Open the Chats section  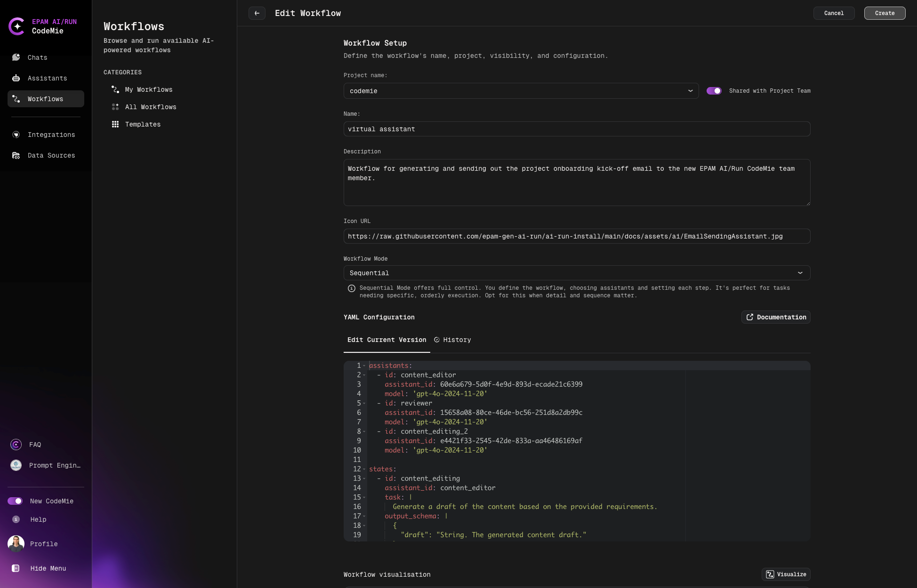click(x=37, y=57)
